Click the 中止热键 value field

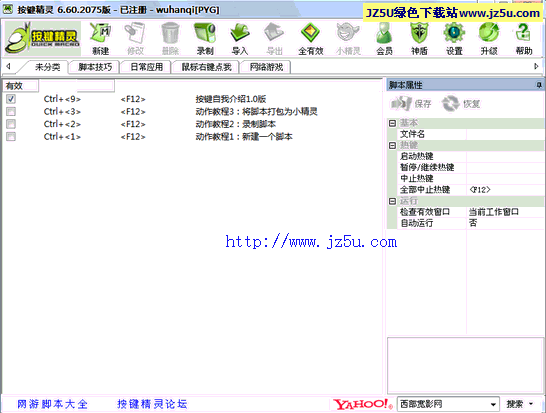coord(505,178)
